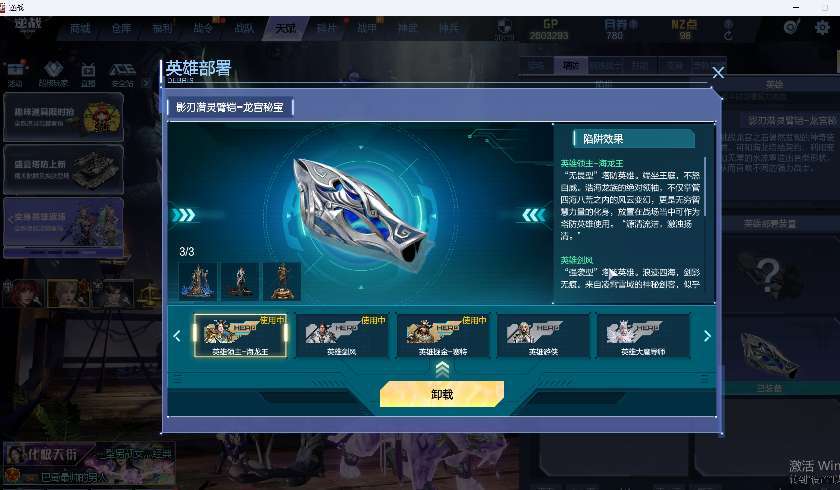Open the 商城 tab in the top menu

coord(80,28)
